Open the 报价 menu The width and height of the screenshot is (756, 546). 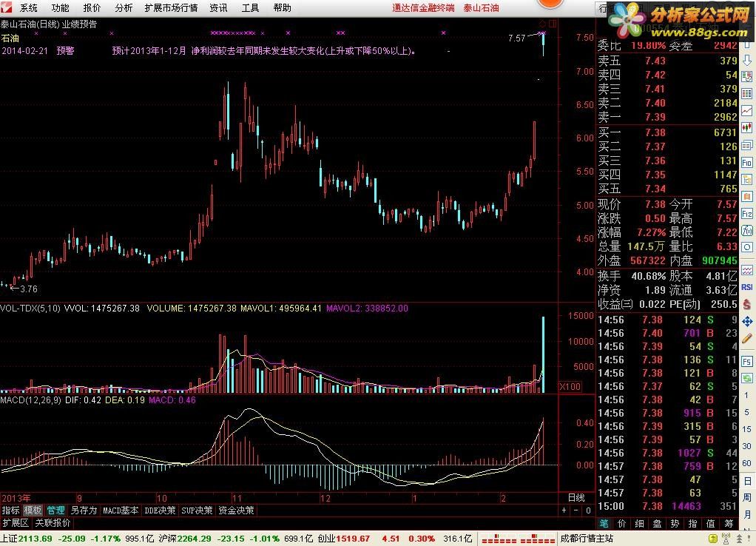point(92,7)
